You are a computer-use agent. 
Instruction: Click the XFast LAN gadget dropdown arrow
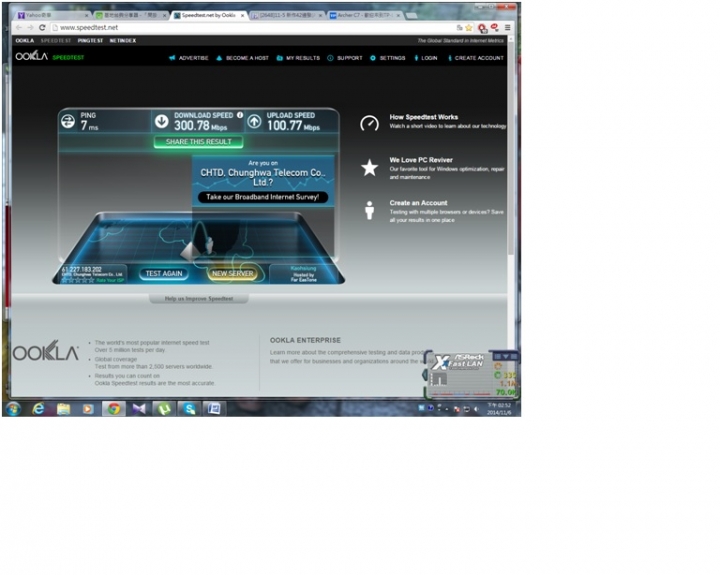coord(506,356)
